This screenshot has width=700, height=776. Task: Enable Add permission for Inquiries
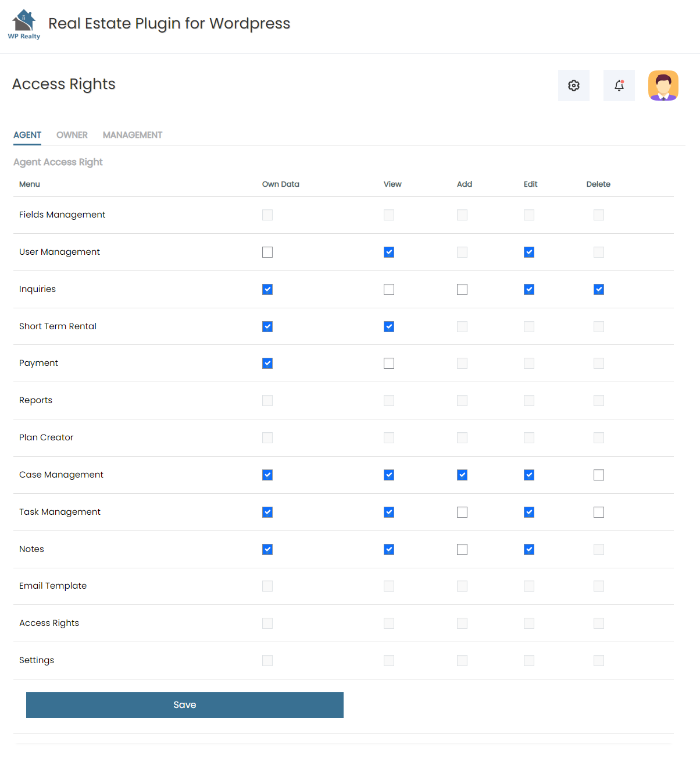pyautogui.click(x=462, y=290)
